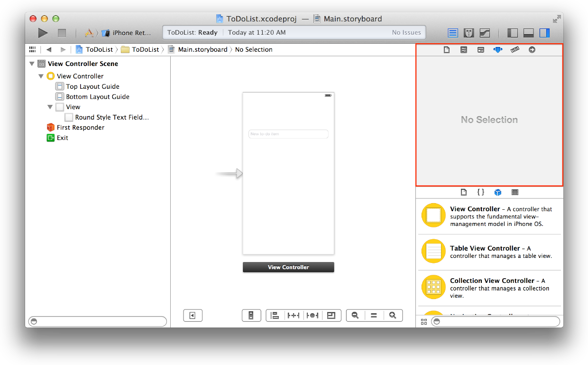
Task: Select View Controller in Object library
Action: 489,216
